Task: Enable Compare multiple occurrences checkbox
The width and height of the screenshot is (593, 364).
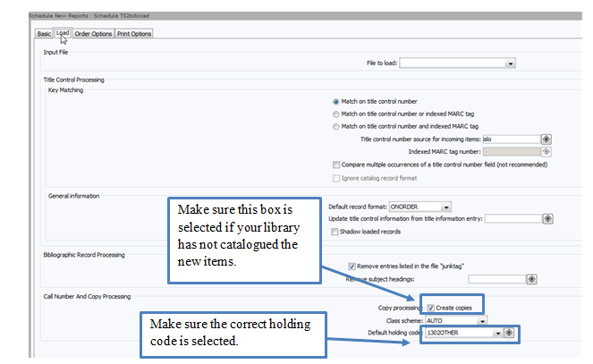Action: coord(335,165)
